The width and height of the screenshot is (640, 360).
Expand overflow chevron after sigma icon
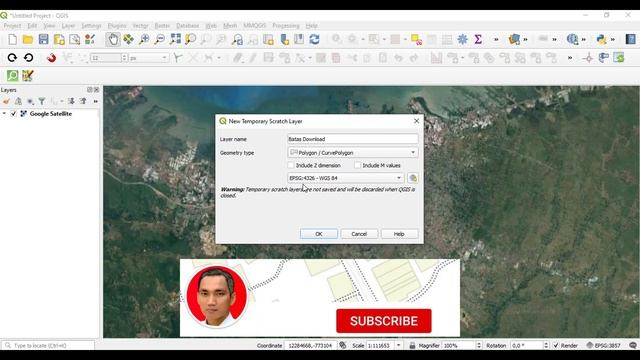pos(496,40)
